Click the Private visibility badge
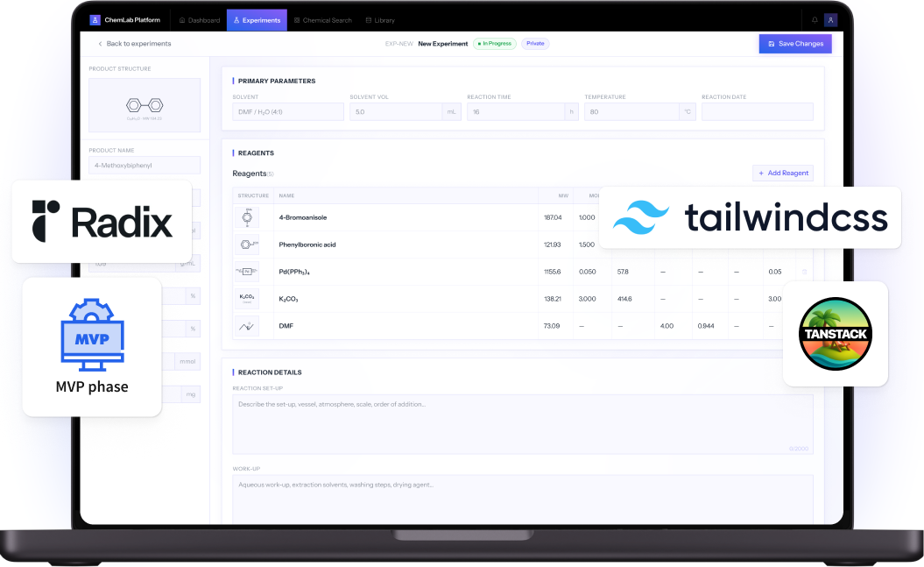924x567 pixels. click(535, 44)
